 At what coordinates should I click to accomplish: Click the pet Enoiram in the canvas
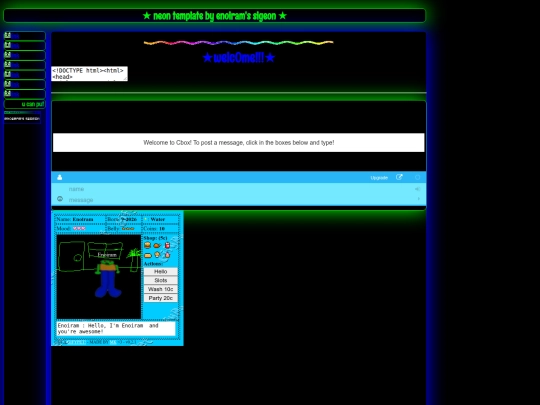pyautogui.click(x=108, y=279)
